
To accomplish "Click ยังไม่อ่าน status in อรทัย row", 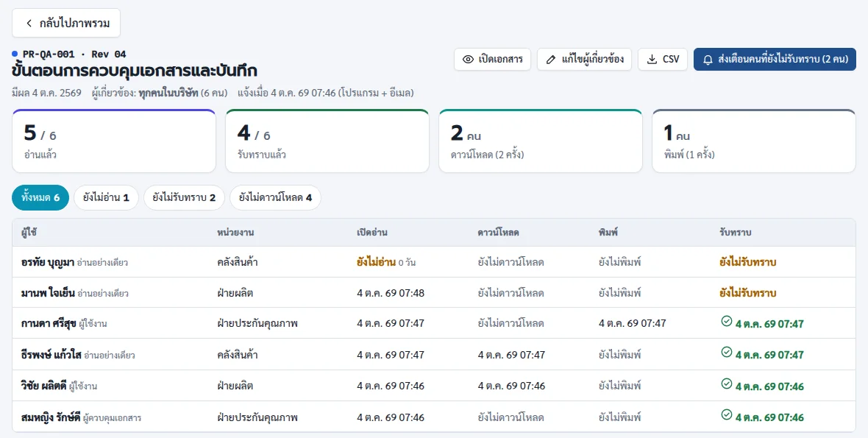I will point(377,263).
